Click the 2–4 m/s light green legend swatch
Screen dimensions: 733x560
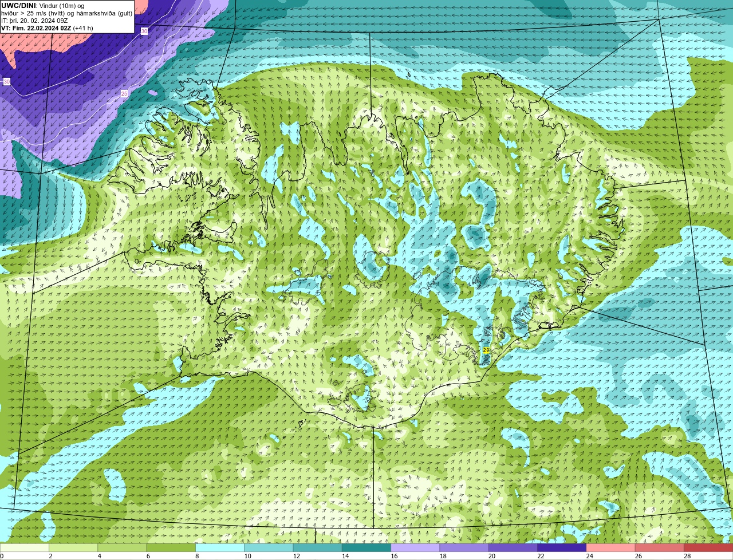[x=73, y=548]
